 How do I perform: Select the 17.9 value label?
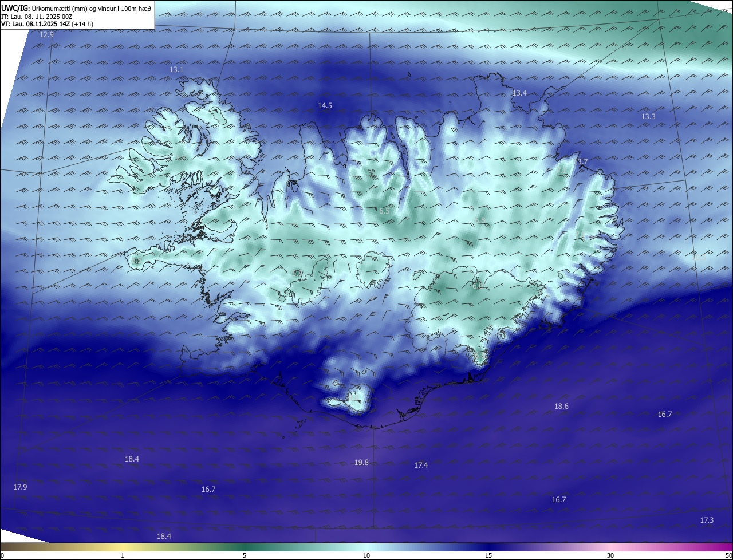coord(20,487)
